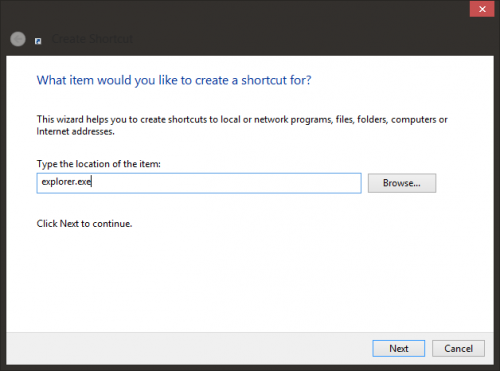The image size is (500, 371).
Task: Click the Browse... button
Action: (x=402, y=183)
